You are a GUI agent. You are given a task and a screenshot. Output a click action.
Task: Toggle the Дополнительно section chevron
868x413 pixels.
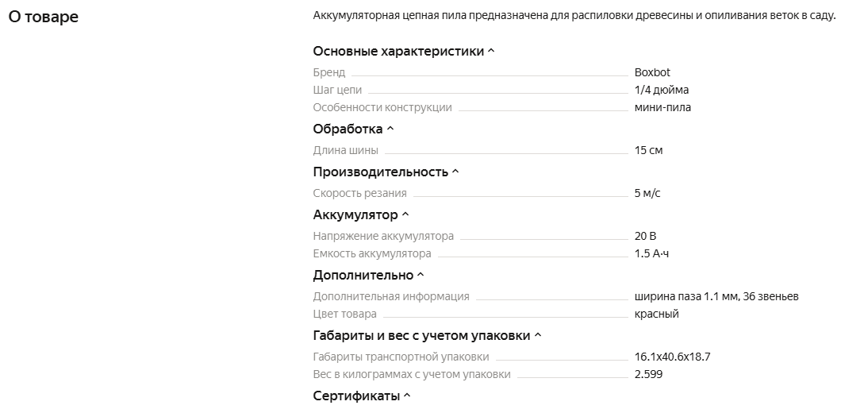pyautogui.click(x=421, y=275)
